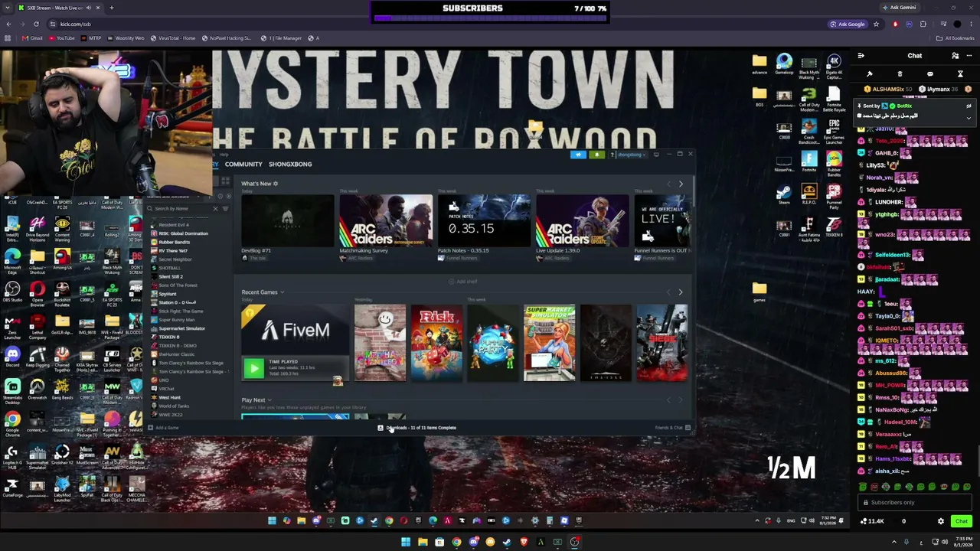Select Silent Still 2 in Steam library list
Image resolution: width=980 pixels, height=551 pixels.
pos(171,276)
